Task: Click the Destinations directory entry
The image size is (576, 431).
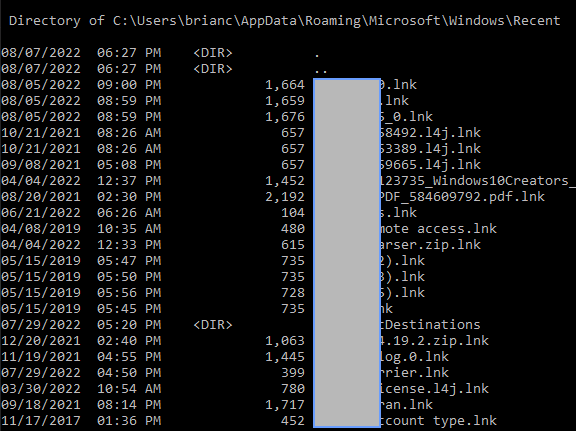Action: click(430, 325)
